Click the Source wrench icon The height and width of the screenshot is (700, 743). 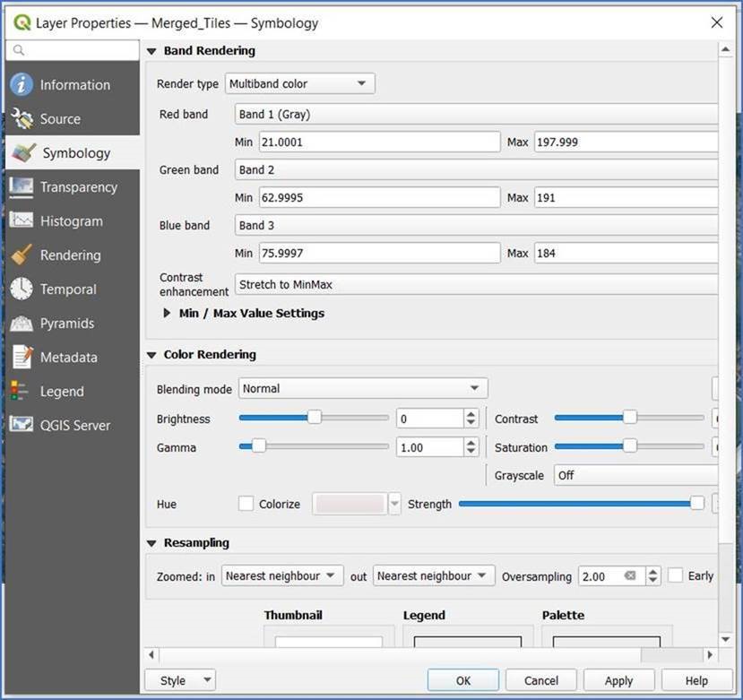coord(22,118)
